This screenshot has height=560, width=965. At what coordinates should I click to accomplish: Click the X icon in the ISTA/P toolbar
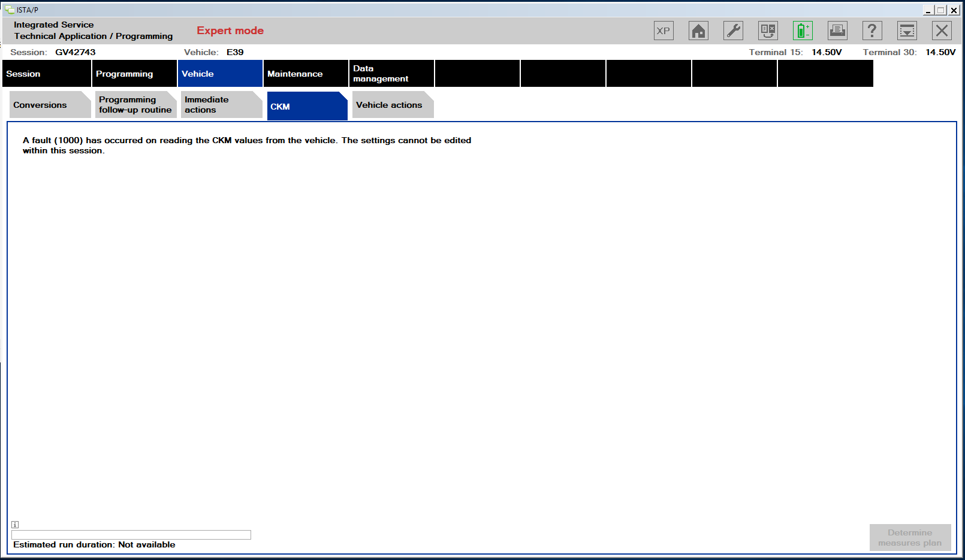point(942,31)
